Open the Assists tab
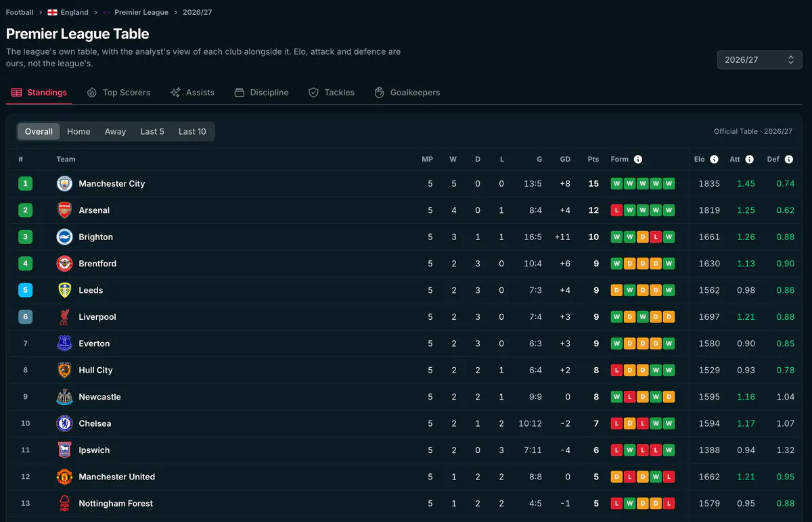Screen dimensions: 812x522 point(192,93)
